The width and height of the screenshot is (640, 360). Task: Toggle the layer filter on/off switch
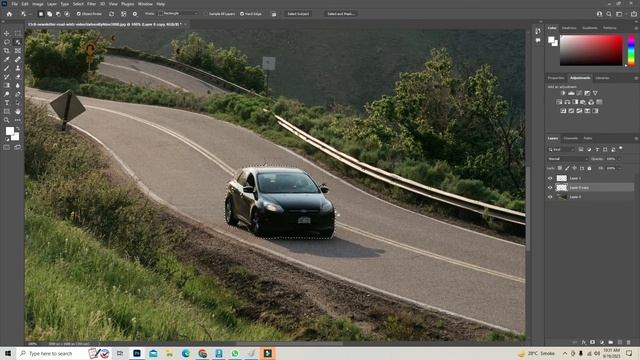click(621, 149)
